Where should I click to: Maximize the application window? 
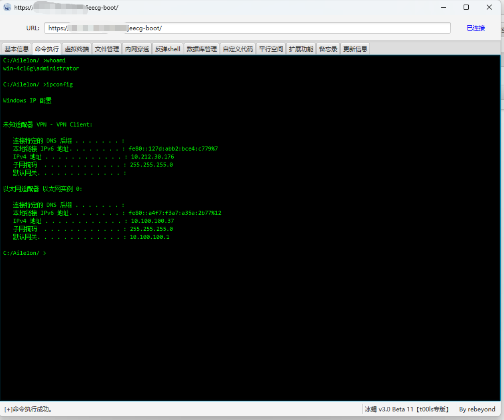[466, 7]
